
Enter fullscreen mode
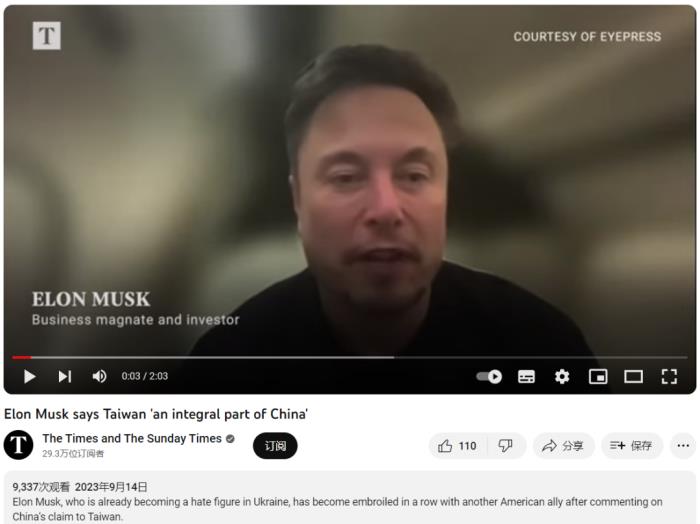coord(669,376)
